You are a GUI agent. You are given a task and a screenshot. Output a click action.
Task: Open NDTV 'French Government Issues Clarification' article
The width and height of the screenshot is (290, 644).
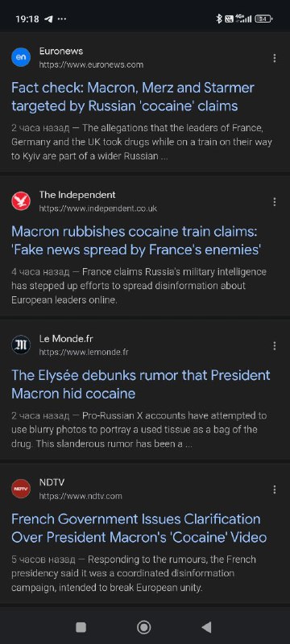139,528
